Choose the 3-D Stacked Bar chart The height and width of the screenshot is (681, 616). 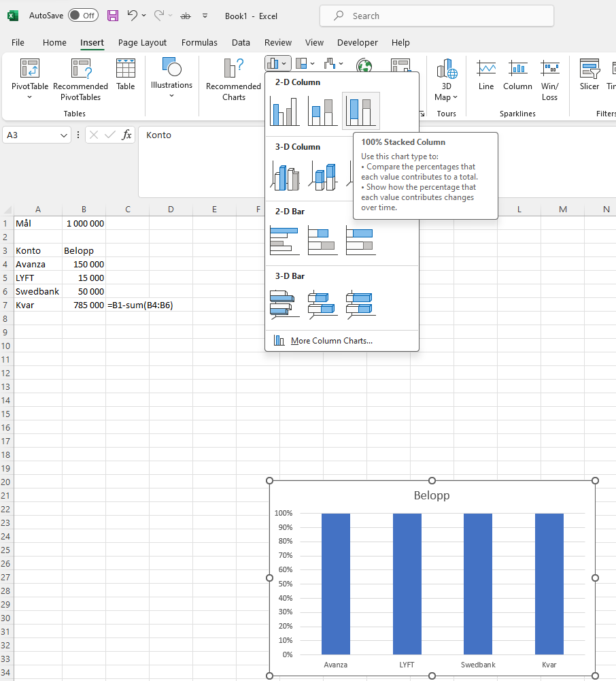tap(322, 305)
